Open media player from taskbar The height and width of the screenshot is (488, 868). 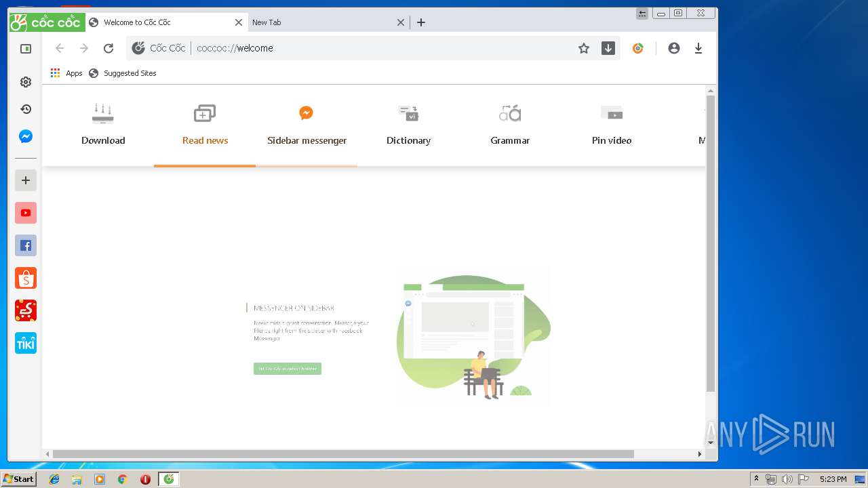tap(100, 479)
